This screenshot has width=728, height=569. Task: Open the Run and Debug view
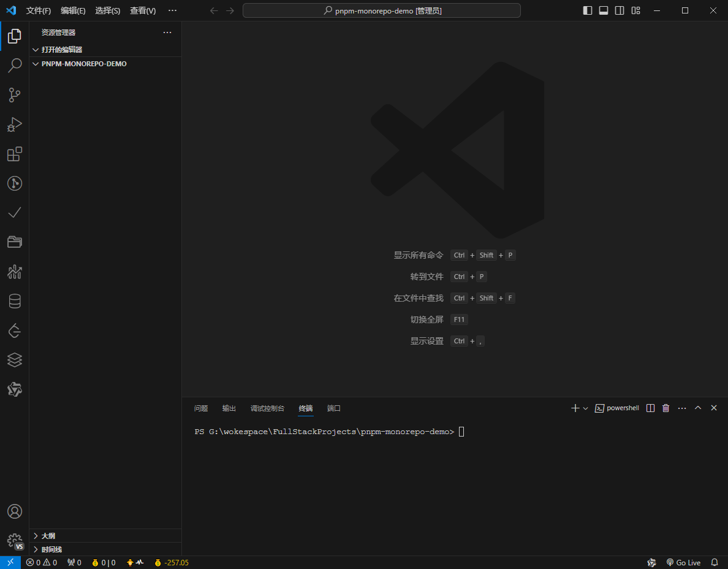coord(14,124)
